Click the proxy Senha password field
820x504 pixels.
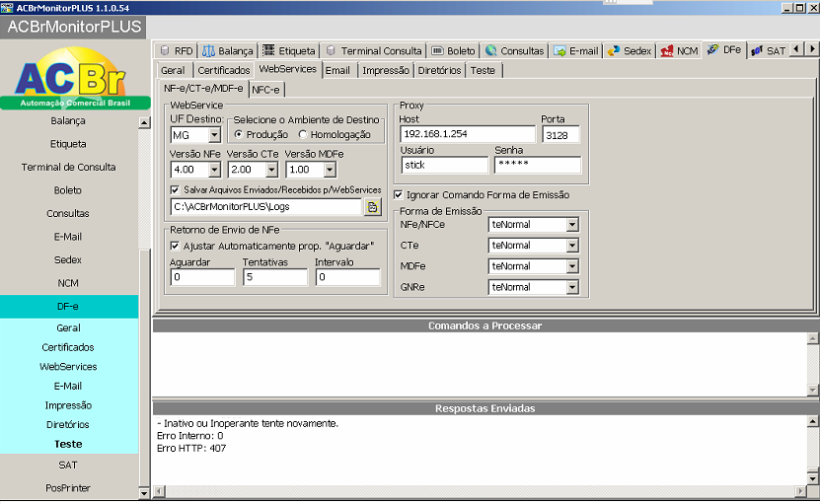point(538,165)
